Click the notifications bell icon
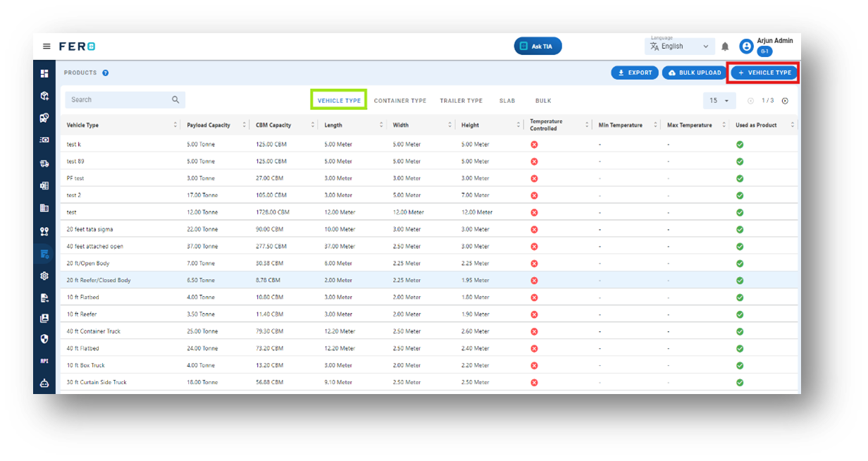This screenshot has height=461, width=868. (725, 47)
